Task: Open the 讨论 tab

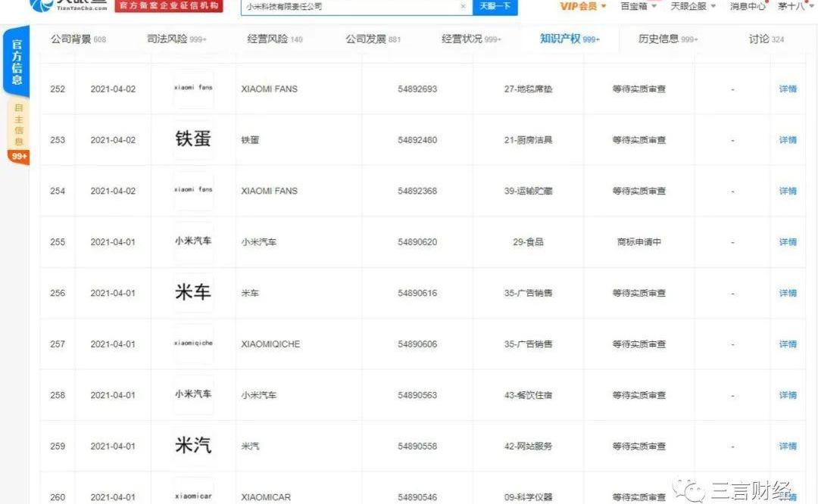Action: [761, 39]
